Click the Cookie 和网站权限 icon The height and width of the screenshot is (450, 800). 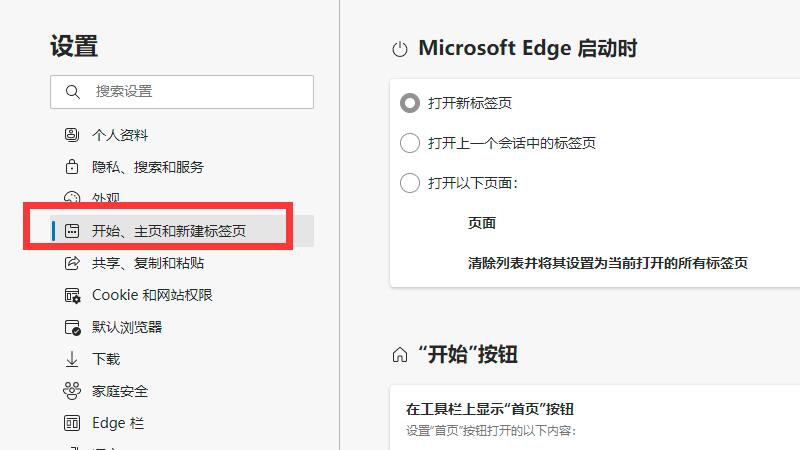(x=72, y=295)
